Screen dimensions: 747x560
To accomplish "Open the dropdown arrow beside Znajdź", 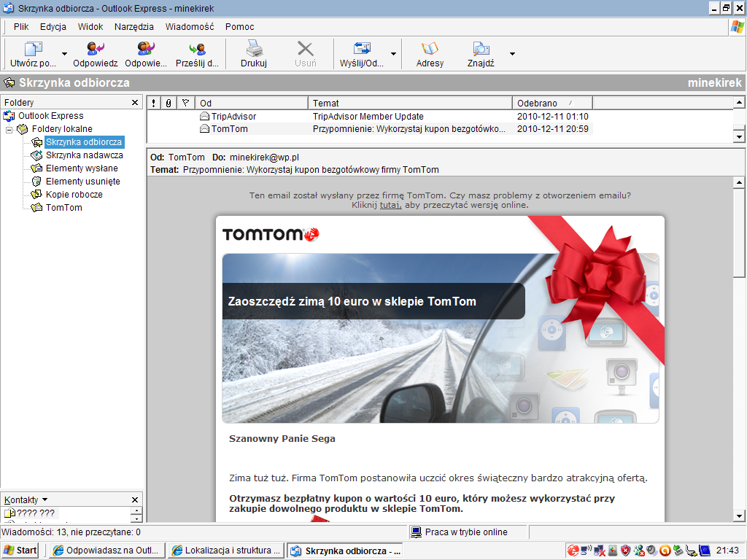I will coord(512,54).
